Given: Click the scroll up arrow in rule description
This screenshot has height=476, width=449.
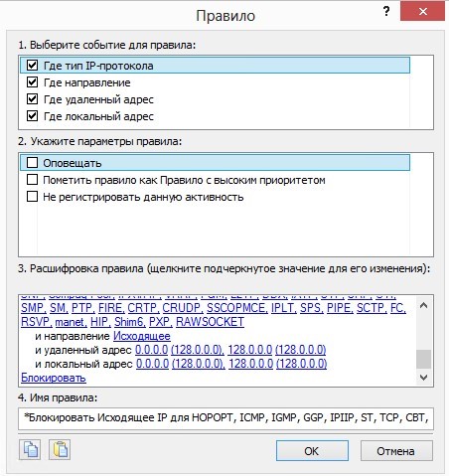Looking at the screenshot, I should tap(423, 305).
